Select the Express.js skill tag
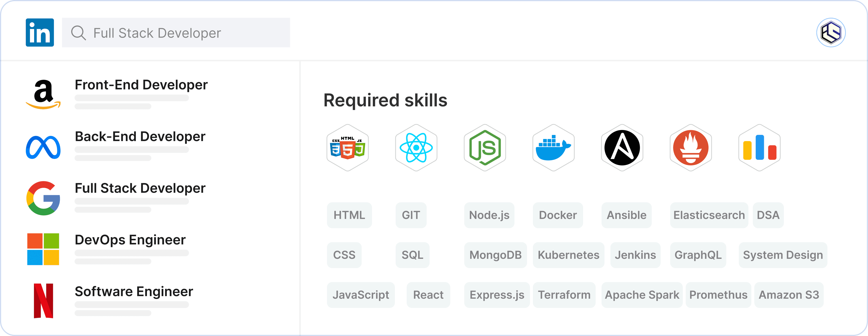 tap(497, 295)
